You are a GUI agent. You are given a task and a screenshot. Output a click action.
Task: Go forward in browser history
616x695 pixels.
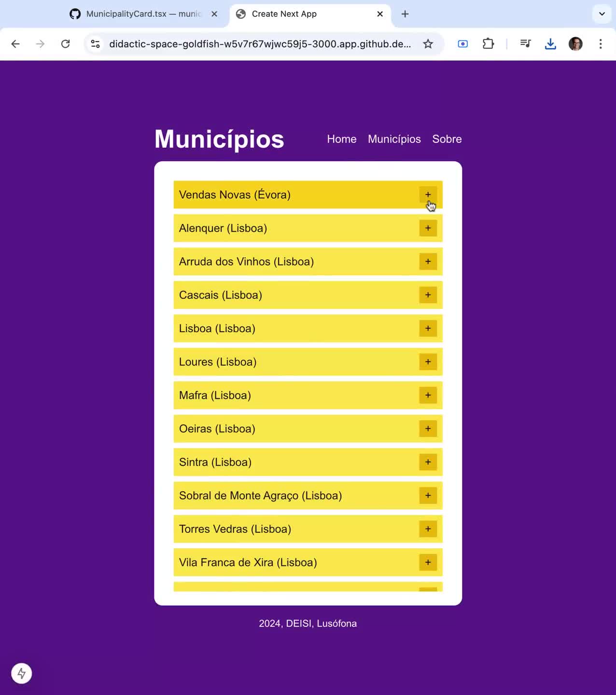pos(40,44)
